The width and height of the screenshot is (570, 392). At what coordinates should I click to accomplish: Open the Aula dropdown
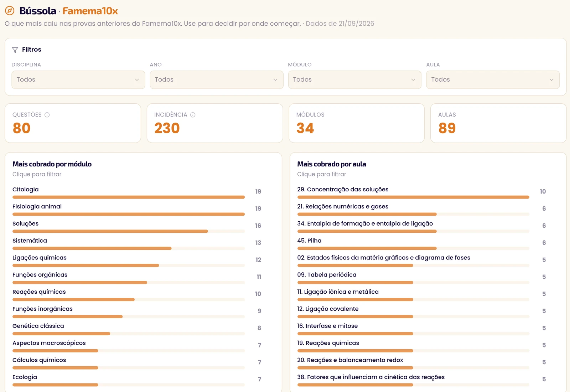(x=493, y=80)
